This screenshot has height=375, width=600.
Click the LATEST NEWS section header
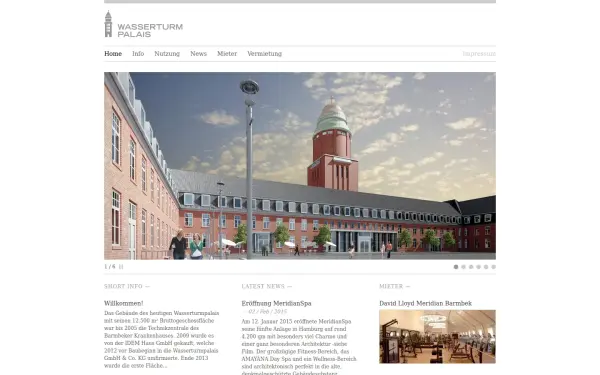(266, 286)
